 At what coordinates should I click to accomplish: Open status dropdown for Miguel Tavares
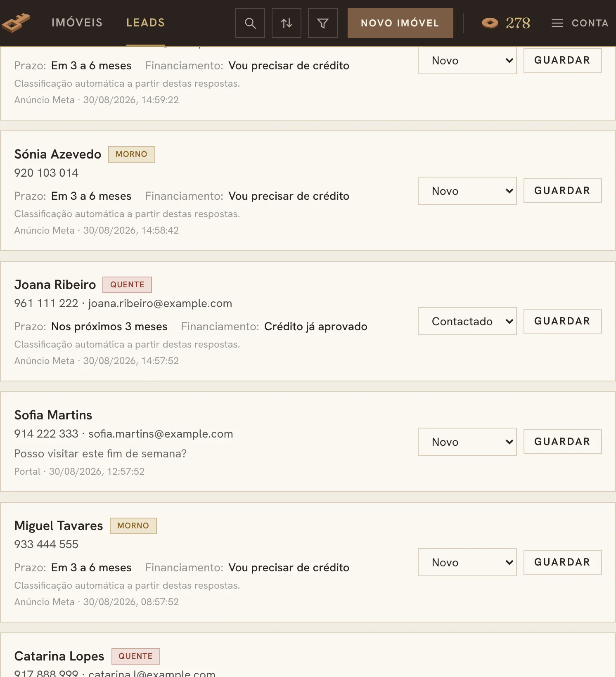point(467,562)
